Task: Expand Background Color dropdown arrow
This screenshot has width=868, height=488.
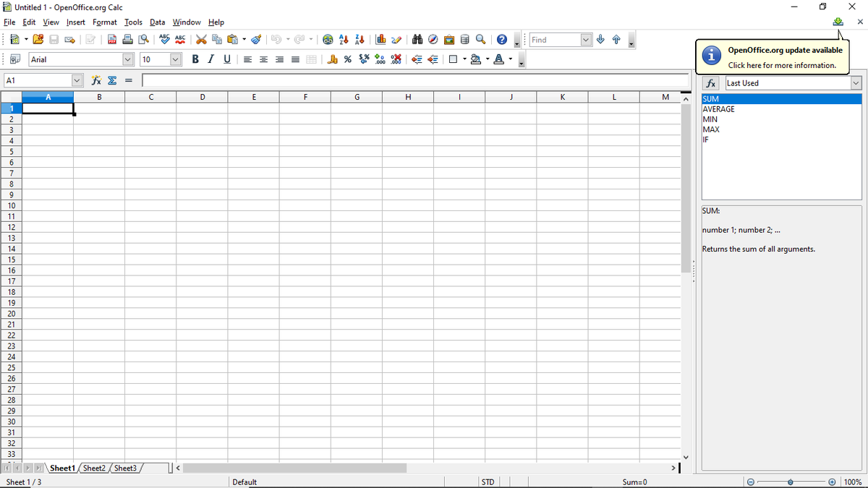Action: (x=487, y=59)
